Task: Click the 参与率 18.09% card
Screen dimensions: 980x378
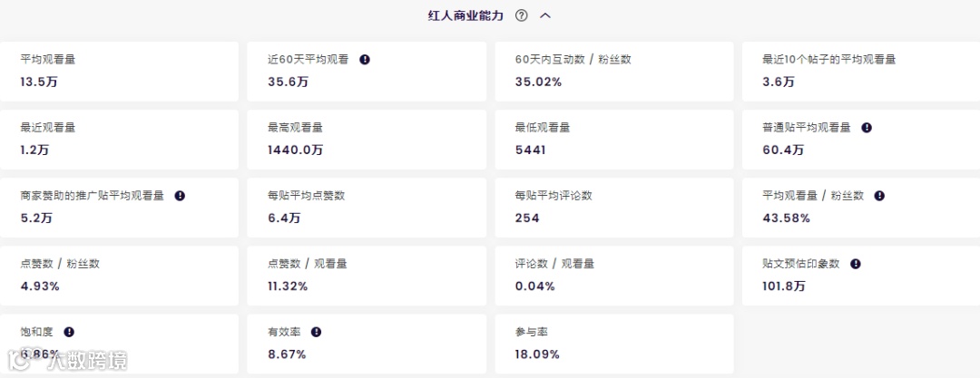Action: pos(613,343)
